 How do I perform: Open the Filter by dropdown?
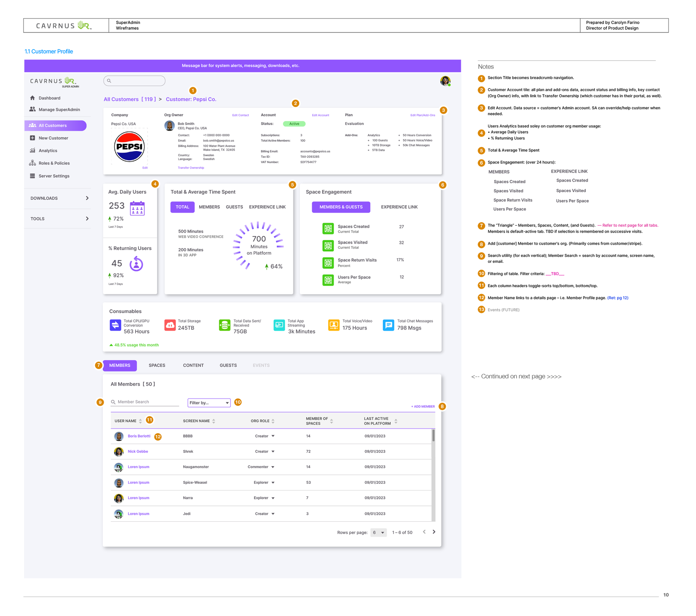[x=209, y=403]
